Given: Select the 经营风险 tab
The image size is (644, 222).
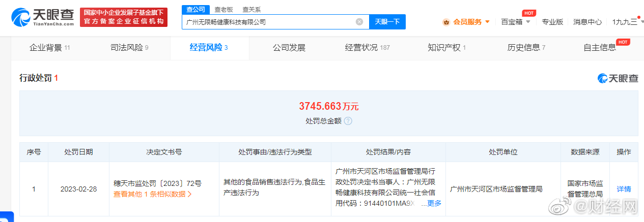Looking at the screenshot, I should pos(209,48).
